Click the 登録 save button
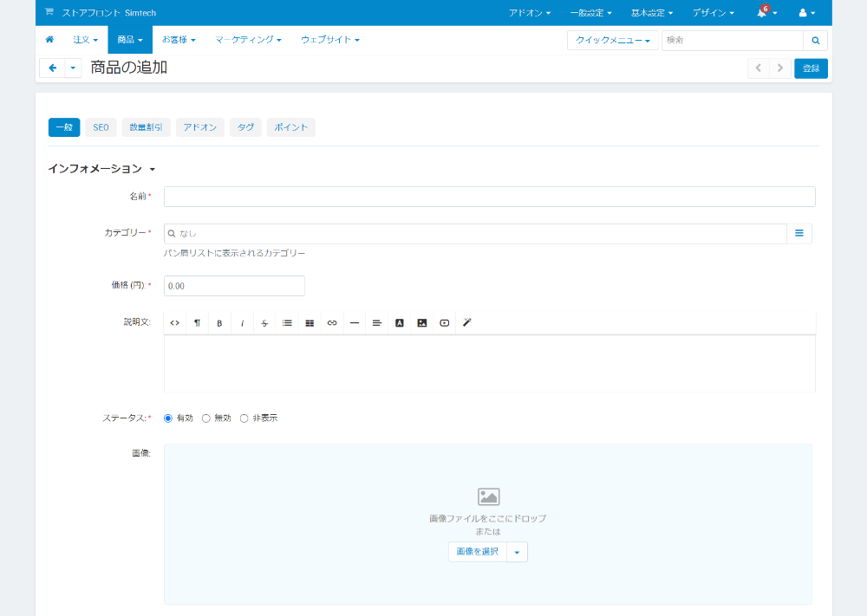This screenshot has height=616, width=867. [x=811, y=68]
